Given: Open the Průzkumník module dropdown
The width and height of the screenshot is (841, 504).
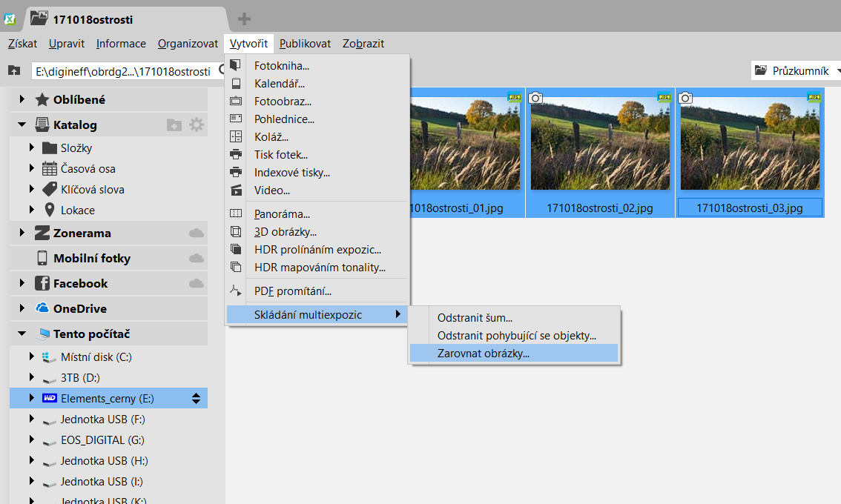Looking at the screenshot, I should pyautogui.click(x=796, y=70).
